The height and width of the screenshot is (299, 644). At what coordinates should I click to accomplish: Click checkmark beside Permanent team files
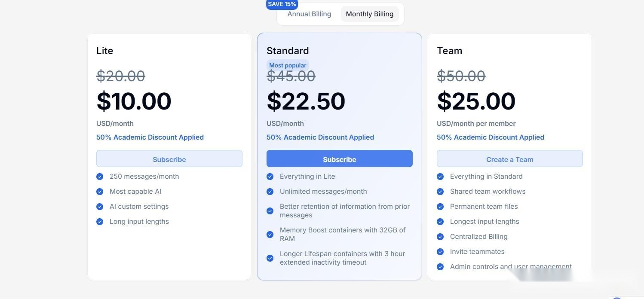click(440, 207)
